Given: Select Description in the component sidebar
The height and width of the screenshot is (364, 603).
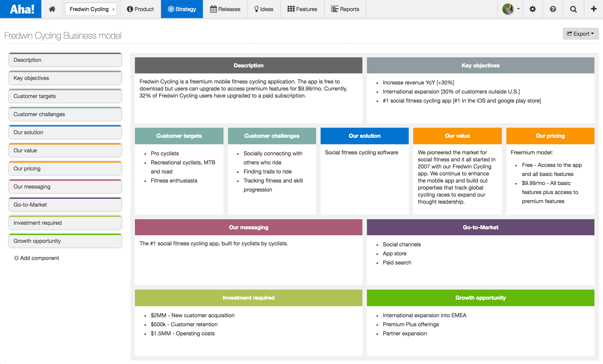Looking at the screenshot, I should [x=65, y=60].
